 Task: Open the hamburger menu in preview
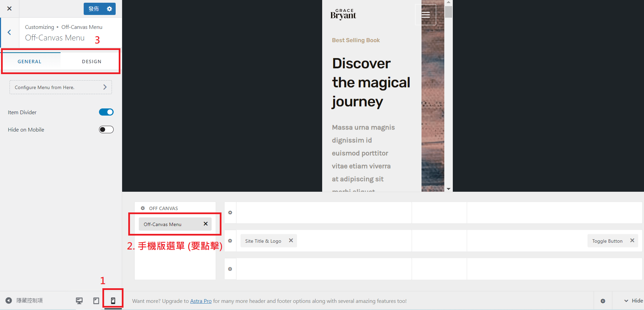[x=426, y=15]
